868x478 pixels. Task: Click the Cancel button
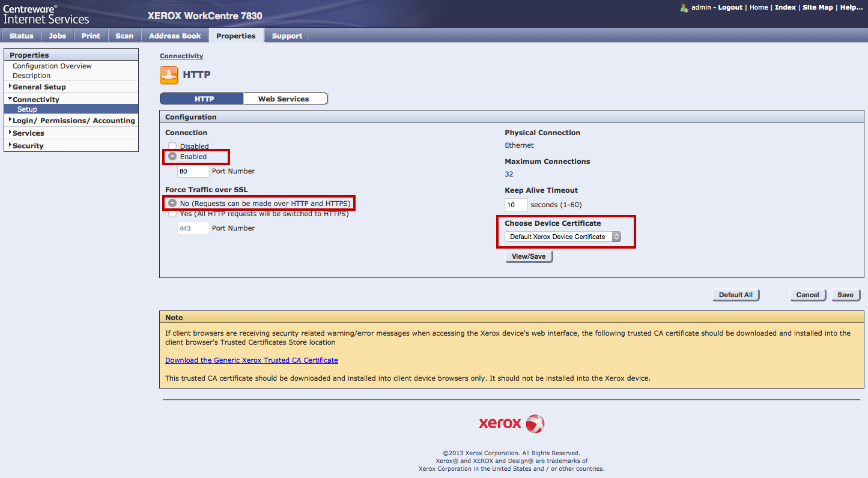pyautogui.click(x=807, y=295)
